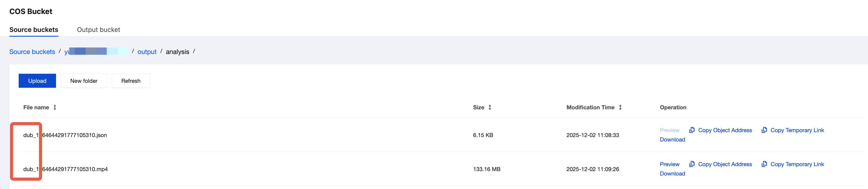The width and height of the screenshot is (868, 189).
Task: Refresh the file list
Action: click(x=131, y=81)
